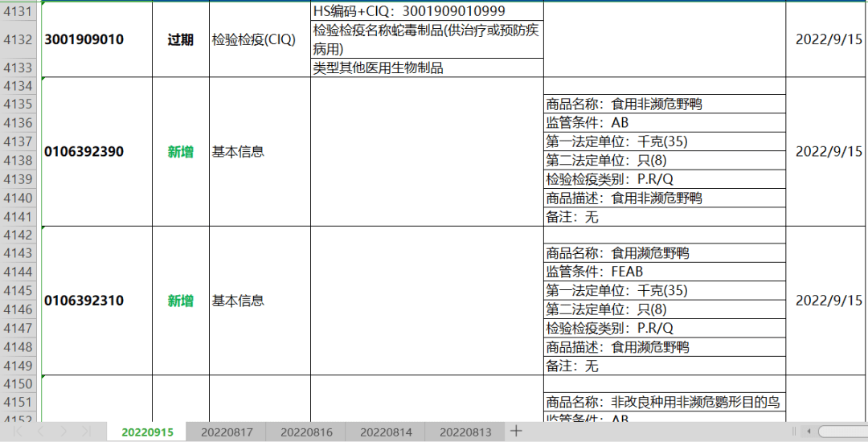Screen dimensions: 868x442
Task: Jump to last sheet with navigation arrow
Action: 86,432
